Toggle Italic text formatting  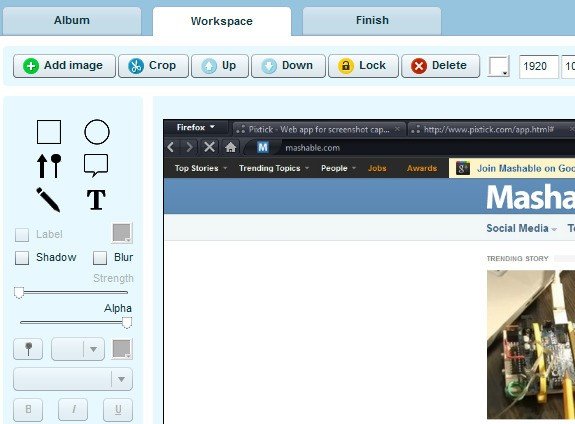(x=73, y=410)
